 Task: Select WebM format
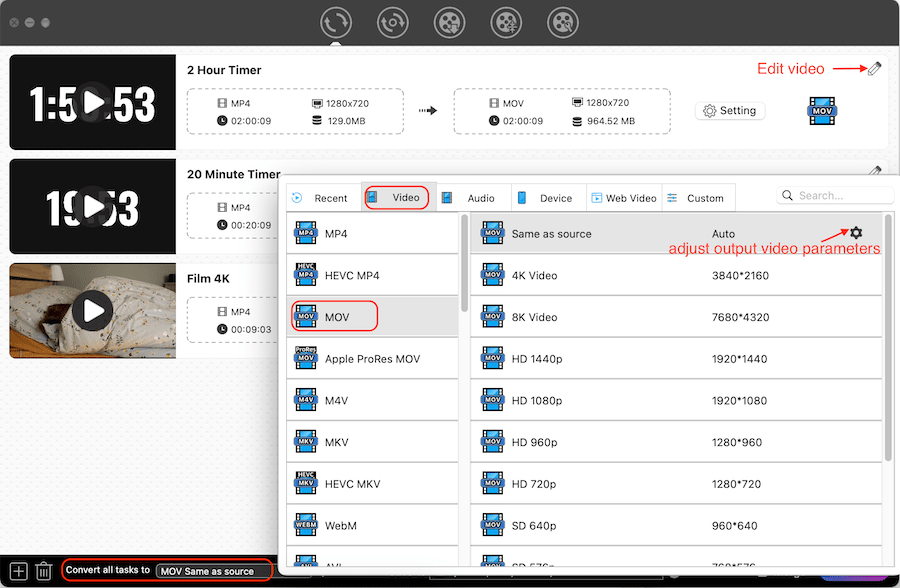point(373,525)
